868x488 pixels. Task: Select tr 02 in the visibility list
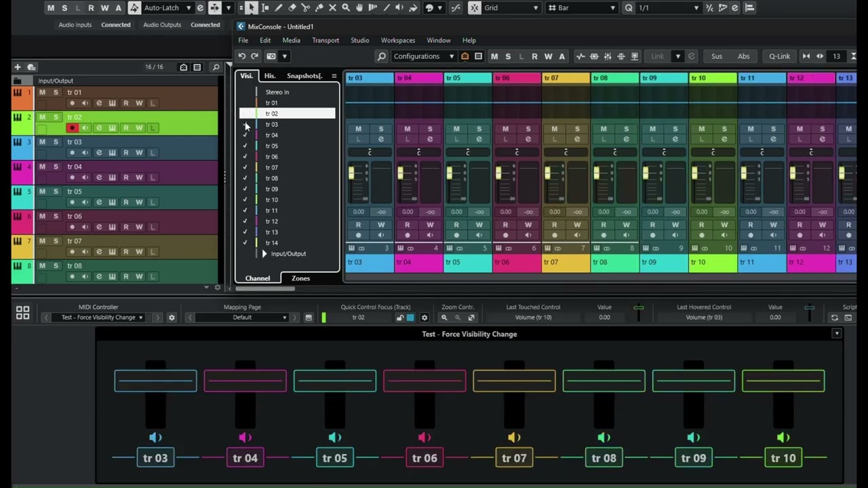point(288,113)
